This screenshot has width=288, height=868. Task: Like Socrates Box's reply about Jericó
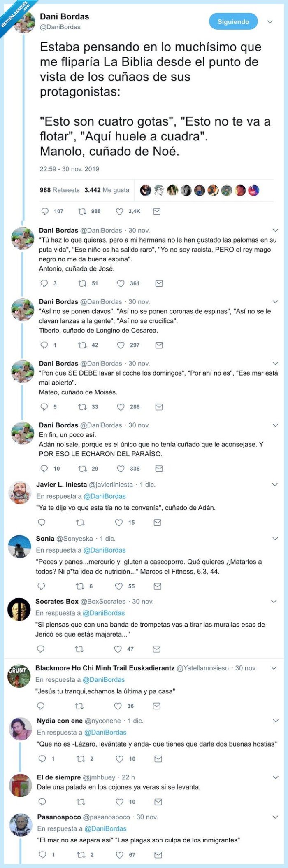click(119, 649)
